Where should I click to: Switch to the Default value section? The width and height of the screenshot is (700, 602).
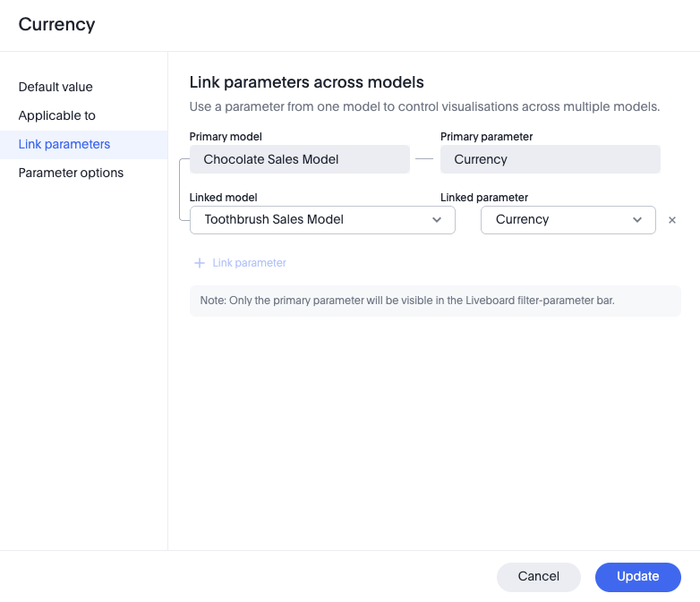coord(55,87)
